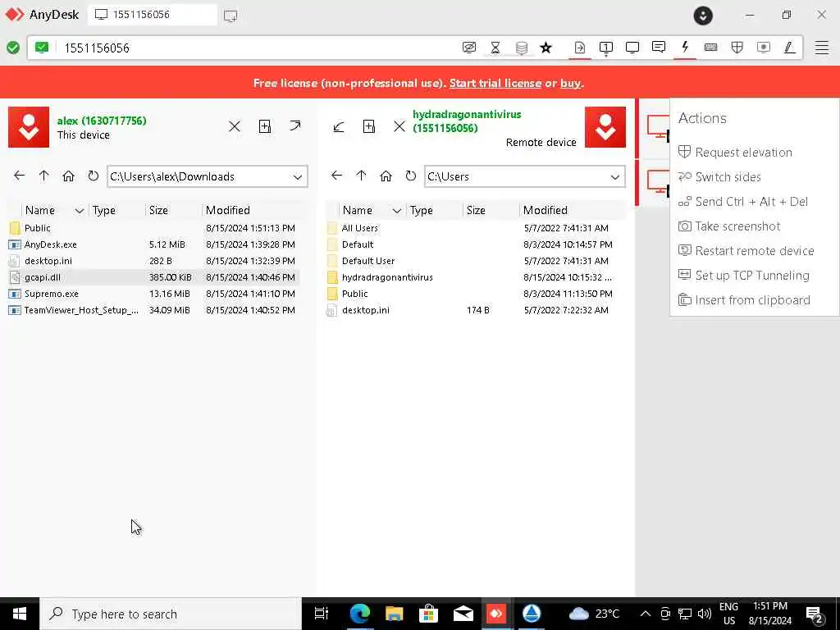Screen dimensions: 840x630
Task: Click the database stack icon in address bar
Action: click(x=521, y=48)
